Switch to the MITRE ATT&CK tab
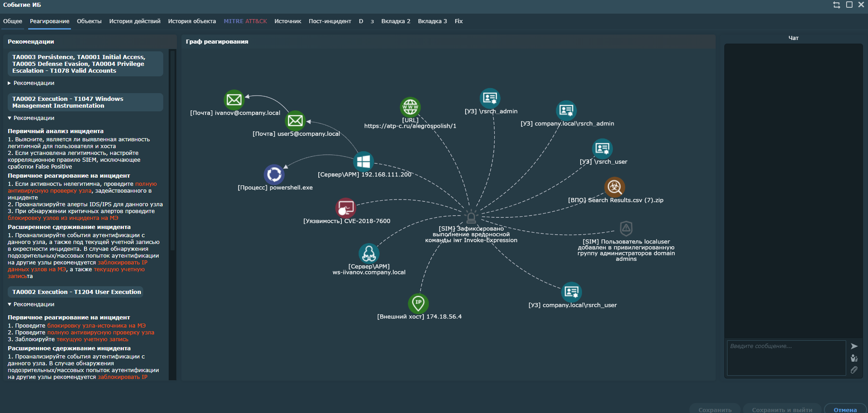The image size is (868, 413). [x=245, y=21]
